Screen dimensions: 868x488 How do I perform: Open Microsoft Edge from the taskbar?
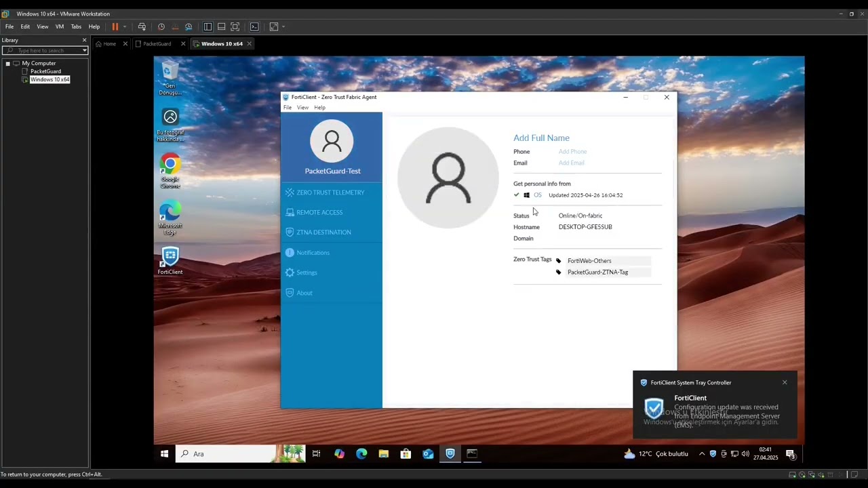(x=361, y=454)
